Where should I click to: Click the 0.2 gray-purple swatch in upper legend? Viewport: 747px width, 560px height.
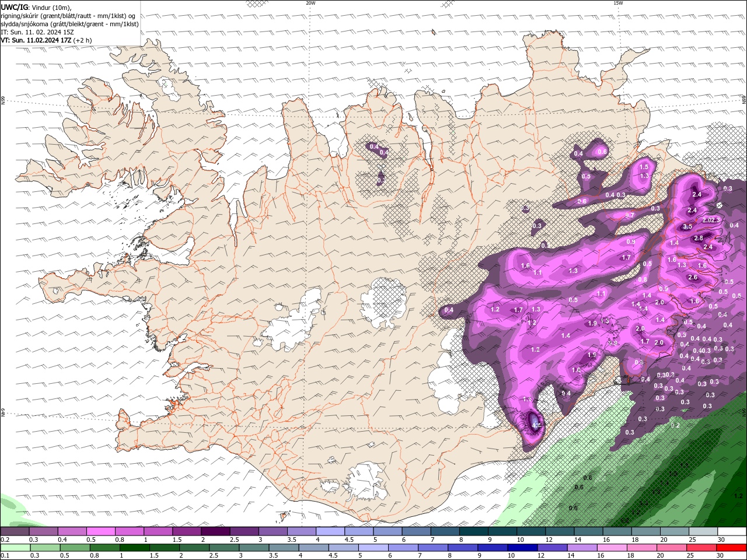point(15,531)
